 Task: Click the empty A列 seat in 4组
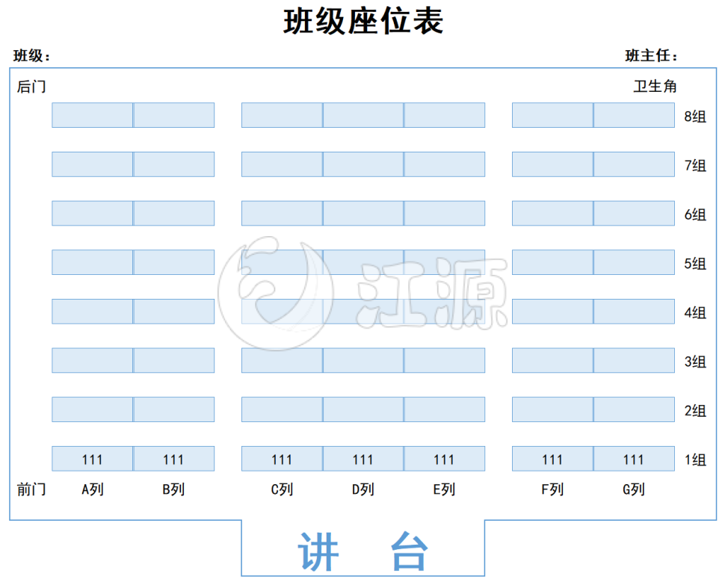pyautogui.click(x=93, y=311)
